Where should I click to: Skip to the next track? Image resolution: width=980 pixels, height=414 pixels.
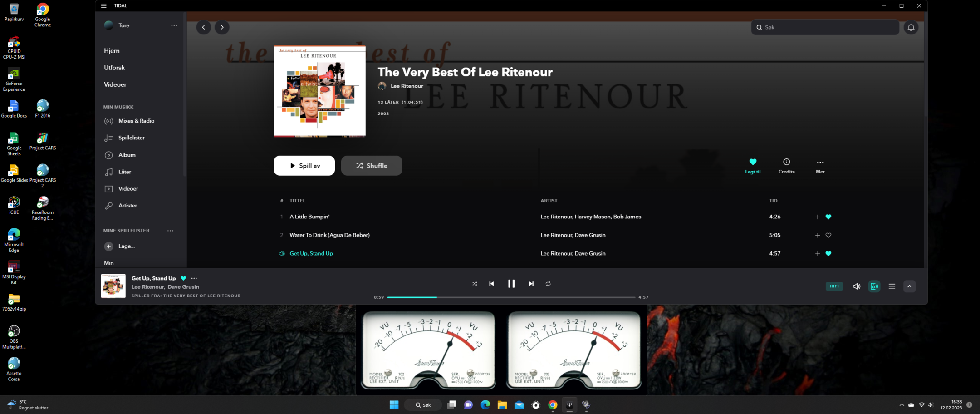(x=531, y=284)
